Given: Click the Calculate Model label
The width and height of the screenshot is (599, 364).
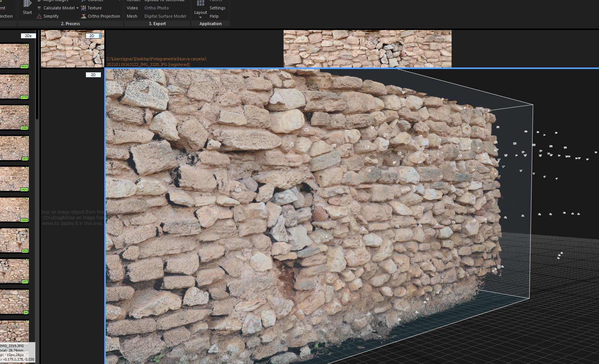Looking at the screenshot, I should [59, 8].
